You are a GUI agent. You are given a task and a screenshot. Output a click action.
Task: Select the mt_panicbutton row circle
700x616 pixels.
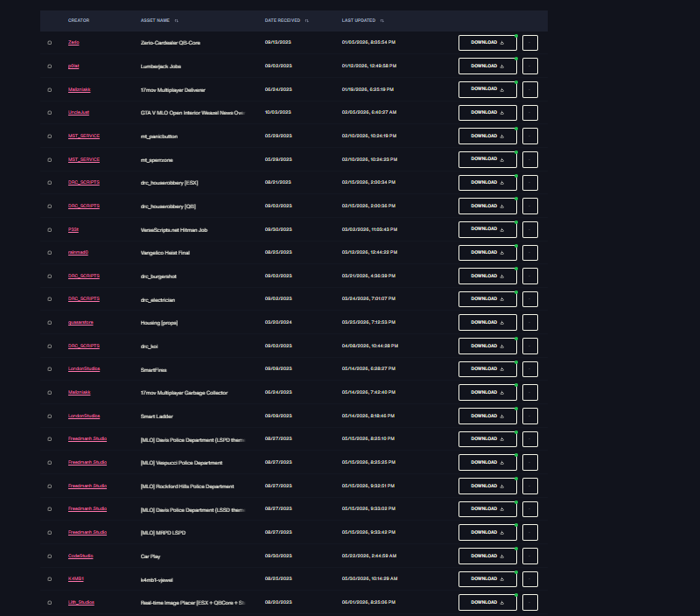tap(50, 136)
